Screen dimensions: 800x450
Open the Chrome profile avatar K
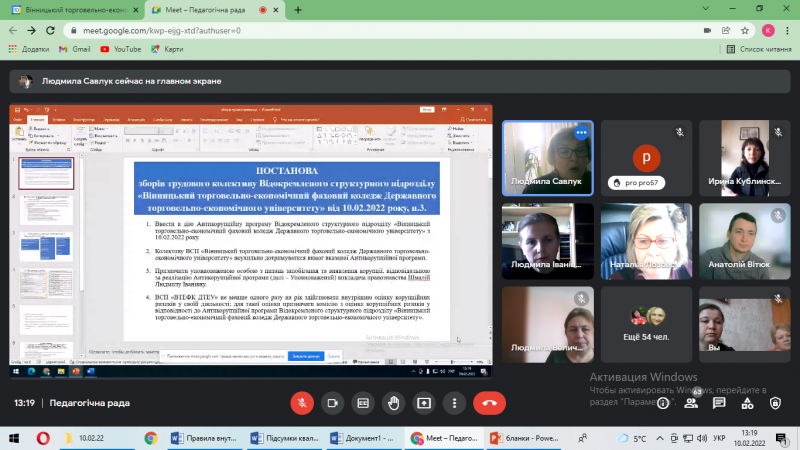point(768,31)
